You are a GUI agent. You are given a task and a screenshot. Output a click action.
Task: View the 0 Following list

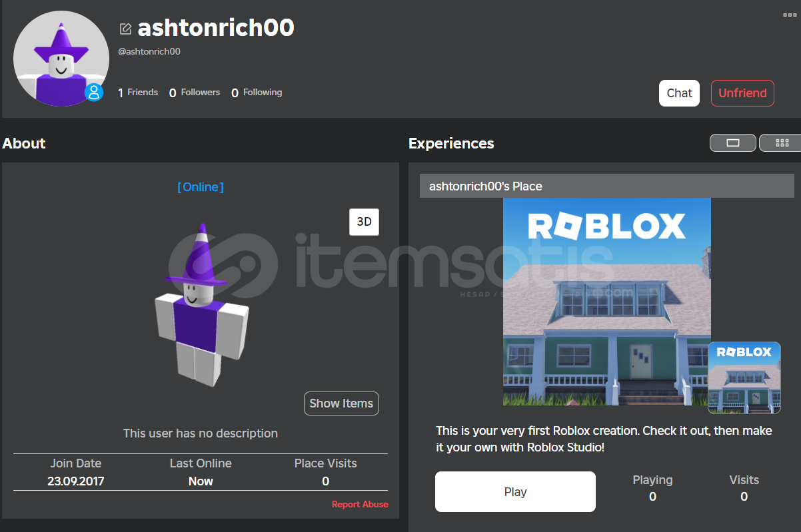257,93
